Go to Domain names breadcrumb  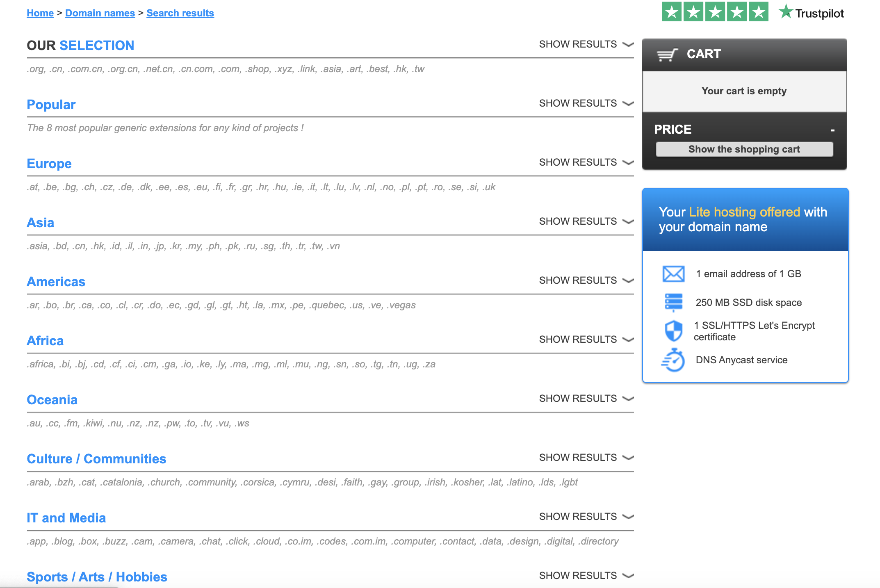(100, 13)
